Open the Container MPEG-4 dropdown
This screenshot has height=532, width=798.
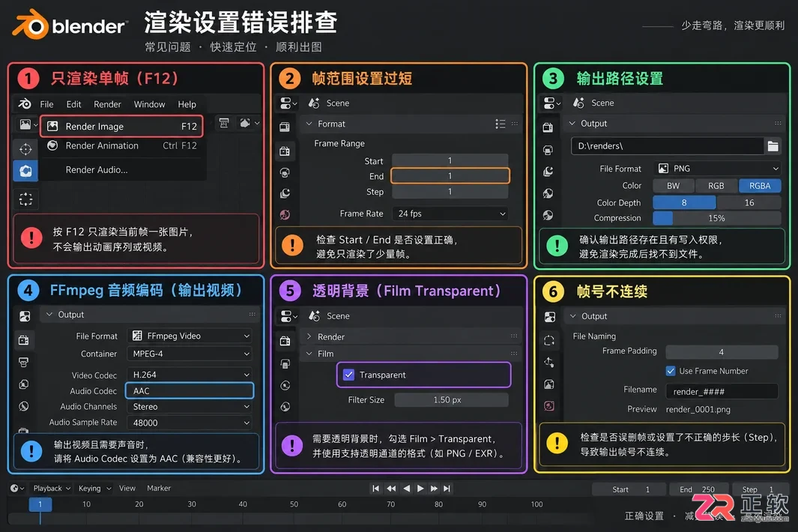point(190,354)
